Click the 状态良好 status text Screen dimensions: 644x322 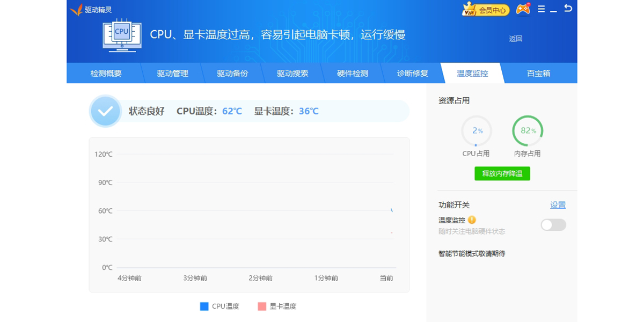147,111
